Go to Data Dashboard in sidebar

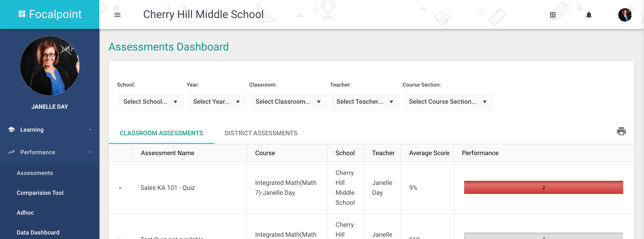tap(38, 232)
